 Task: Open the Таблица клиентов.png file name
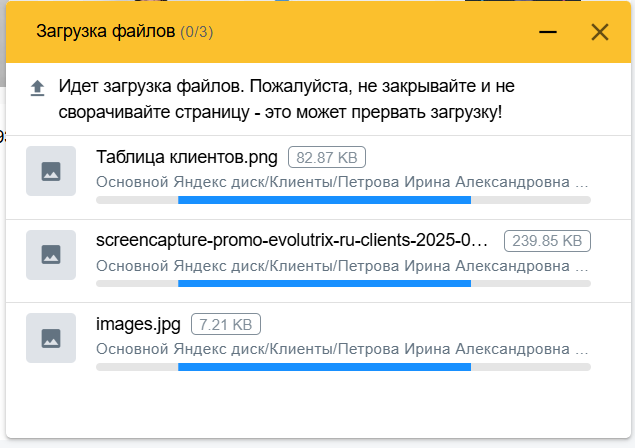(x=187, y=157)
